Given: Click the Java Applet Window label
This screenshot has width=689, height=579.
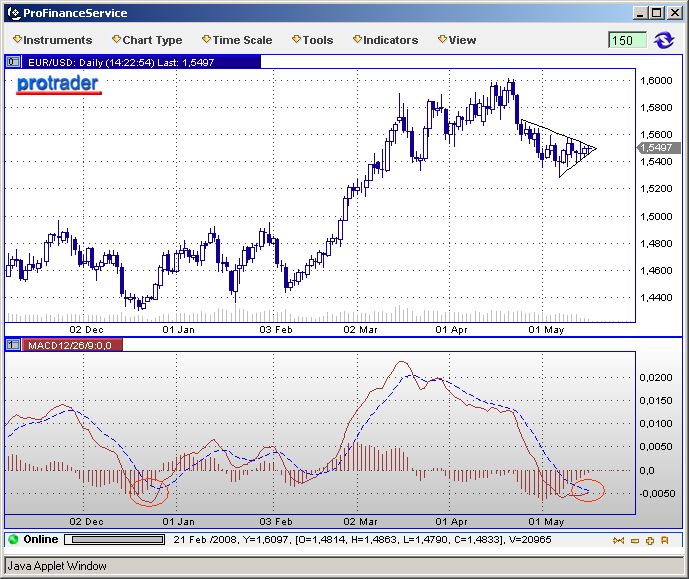Looking at the screenshot, I should point(57,566).
